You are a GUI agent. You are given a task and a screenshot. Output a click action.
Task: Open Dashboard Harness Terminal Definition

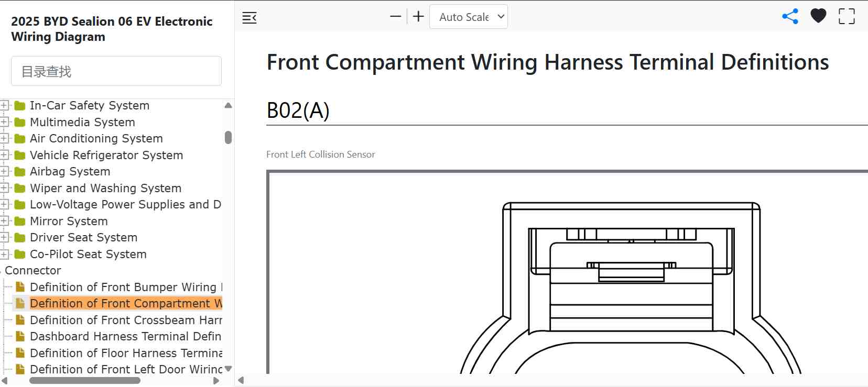tap(126, 337)
